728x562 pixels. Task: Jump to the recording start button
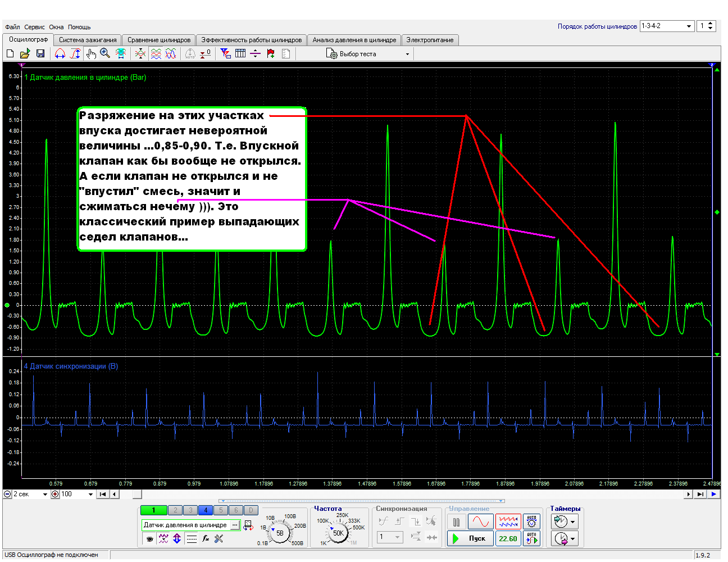(103, 494)
